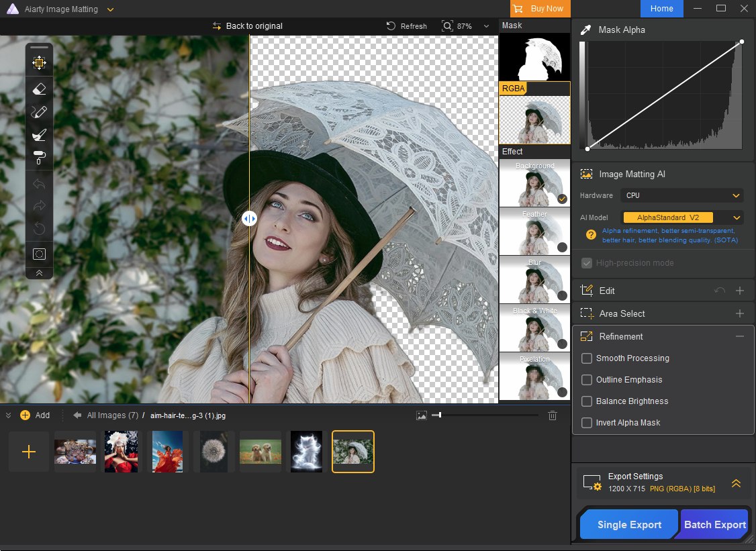Open the Hardware CPU dropdown
The image size is (756, 551).
681,195
